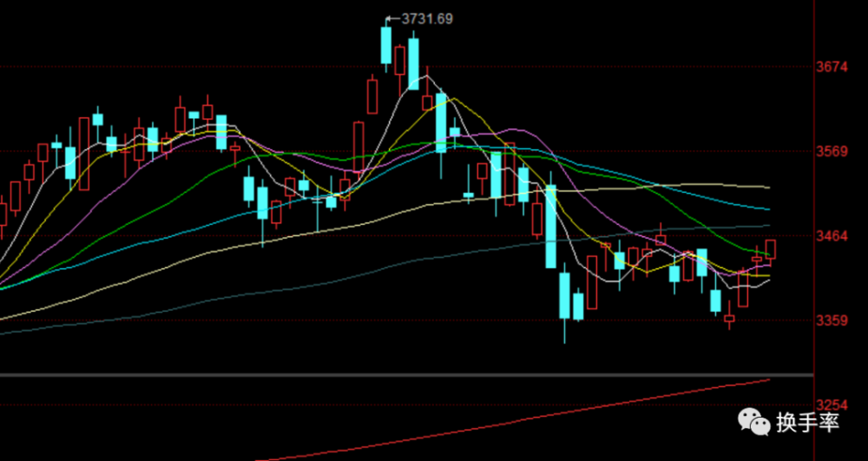Click the small red candle at the far-right dip near 3359
Screen dimensions: 868x461
pyautogui.click(x=730, y=319)
